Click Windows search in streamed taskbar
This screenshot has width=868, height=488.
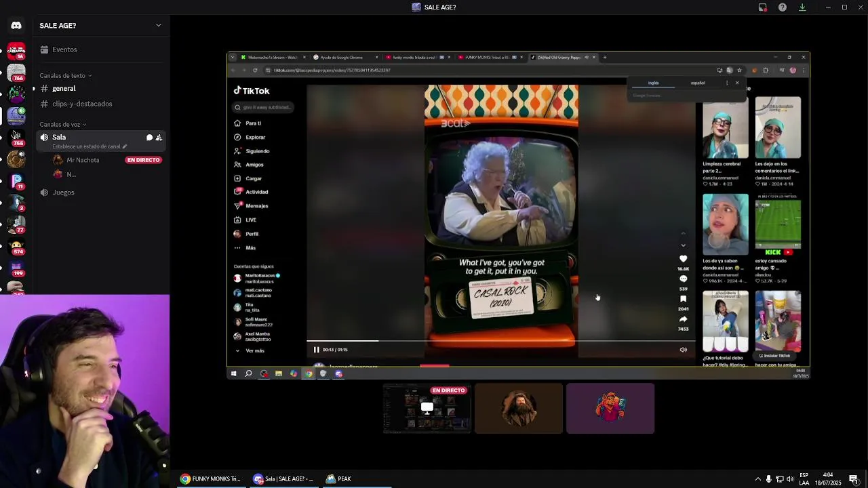point(248,373)
